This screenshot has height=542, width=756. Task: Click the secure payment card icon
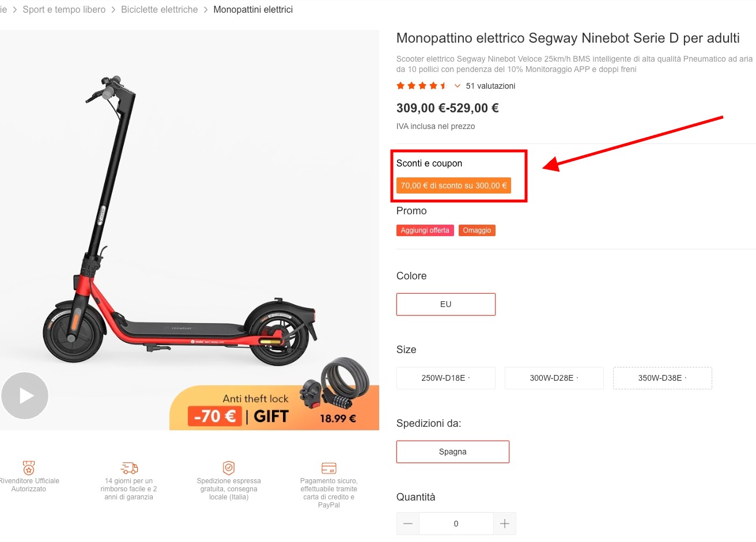(x=329, y=468)
